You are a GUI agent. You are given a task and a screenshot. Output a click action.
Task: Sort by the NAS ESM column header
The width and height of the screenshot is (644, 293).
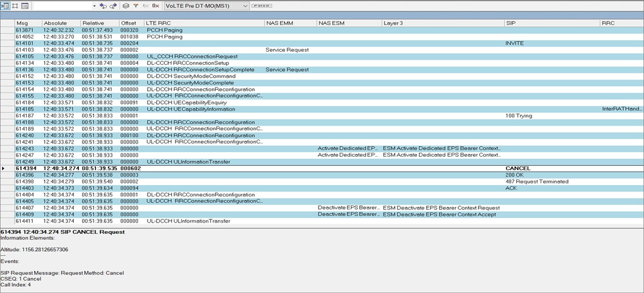pyautogui.click(x=349, y=23)
